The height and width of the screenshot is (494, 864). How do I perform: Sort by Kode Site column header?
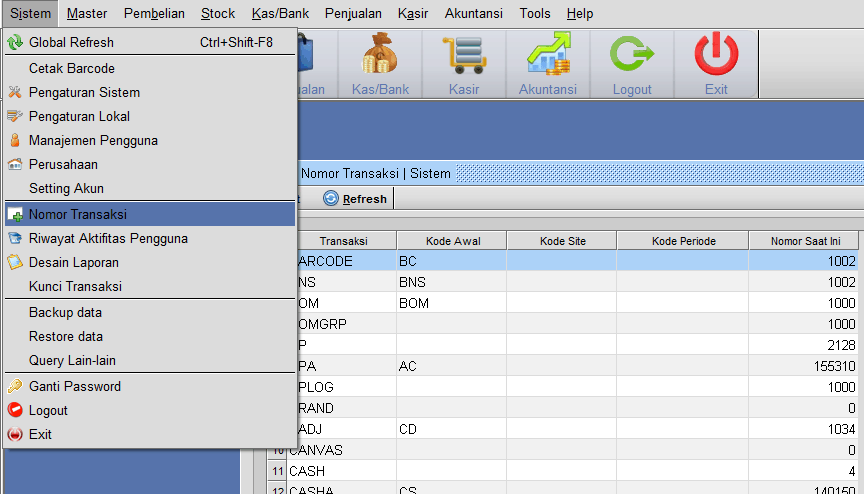[563, 241]
